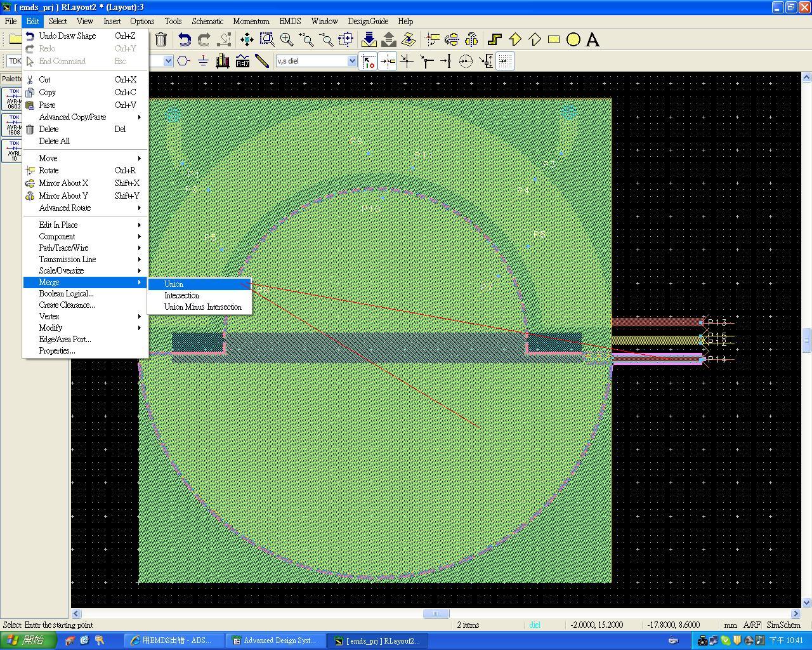
Task: Toggle the arc/circle center snap button
Action: click(x=466, y=61)
